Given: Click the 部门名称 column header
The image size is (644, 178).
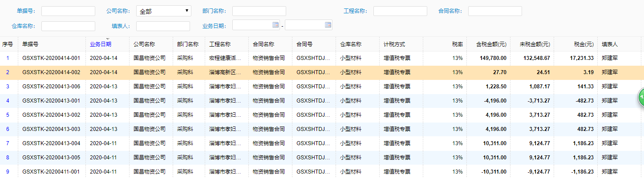Looking at the screenshot, I should [188, 44].
